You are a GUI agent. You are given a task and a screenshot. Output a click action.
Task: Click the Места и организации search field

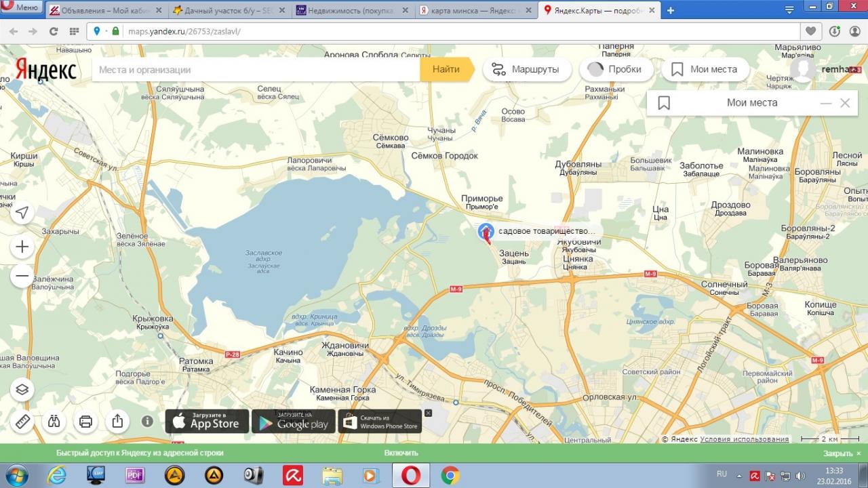point(255,69)
